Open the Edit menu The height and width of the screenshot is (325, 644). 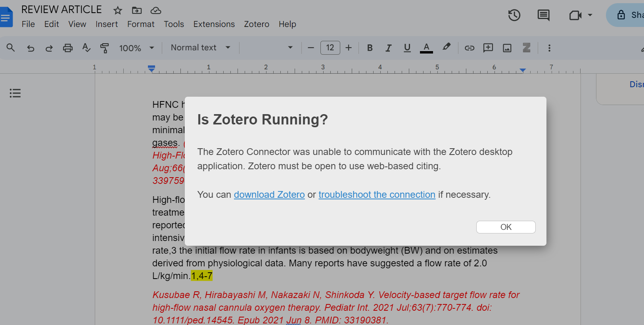pyautogui.click(x=52, y=24)
